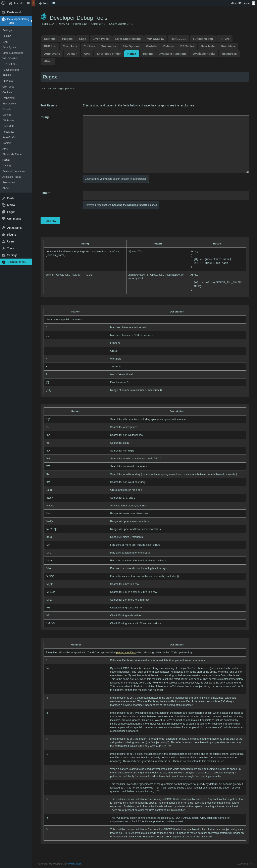
Task: Click the plus New icon in admin bar
Action: (40, 3)
